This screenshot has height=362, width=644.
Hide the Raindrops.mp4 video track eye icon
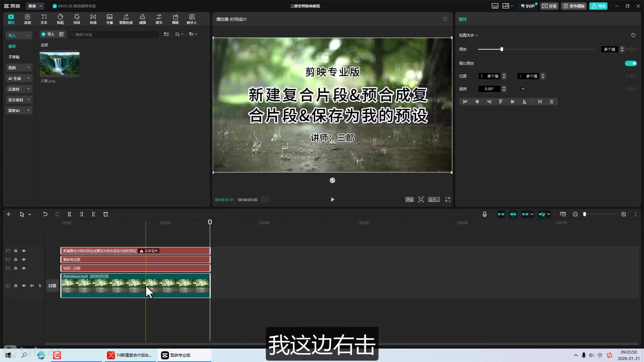[24, 286]
